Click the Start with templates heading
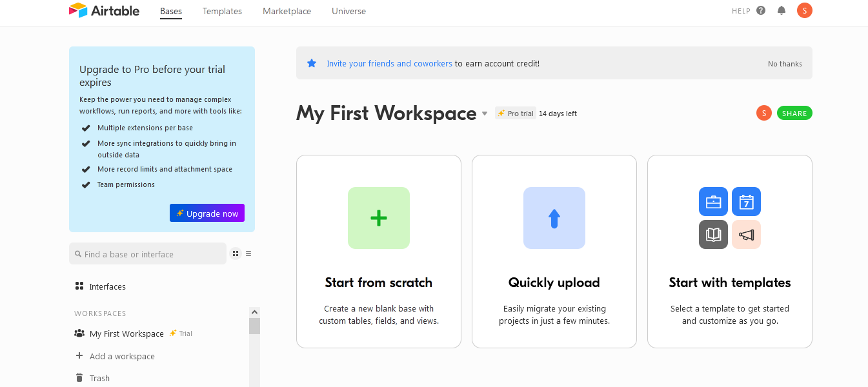This screenshot has height=387, width=868. click(730, 283)
